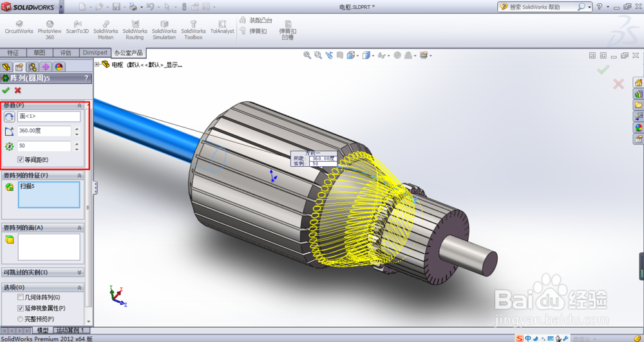Select 完整预览(F) radio button
This screenshot has width=644, height=342.
21,319
